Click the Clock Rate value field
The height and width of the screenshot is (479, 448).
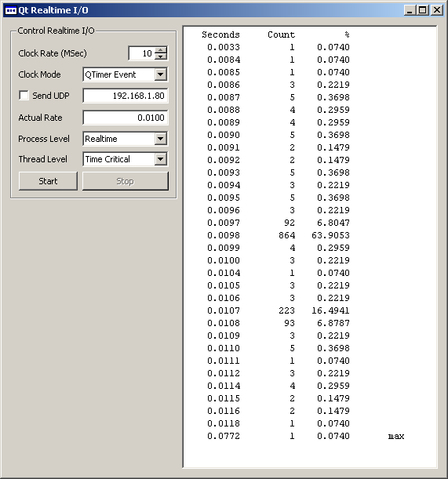(142, 53)
